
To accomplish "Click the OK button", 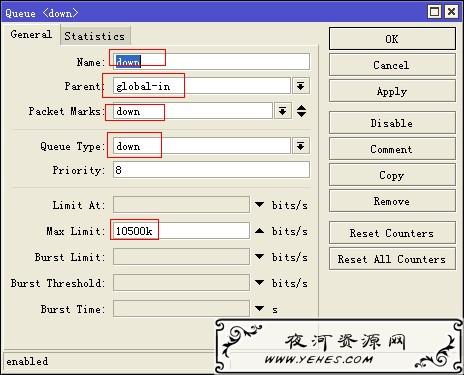I will click(x=392, y=39).
